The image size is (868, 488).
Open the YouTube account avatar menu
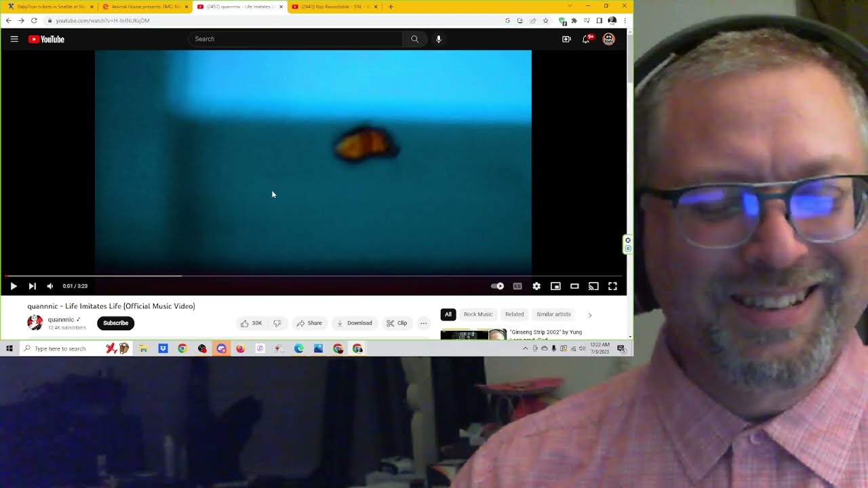point(609,39)
